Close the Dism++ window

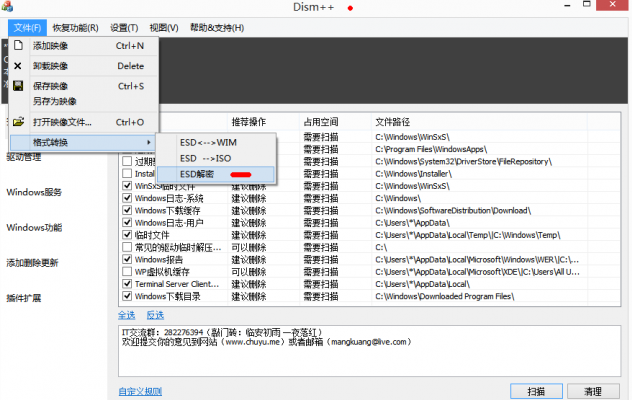[x=613, y=5]
